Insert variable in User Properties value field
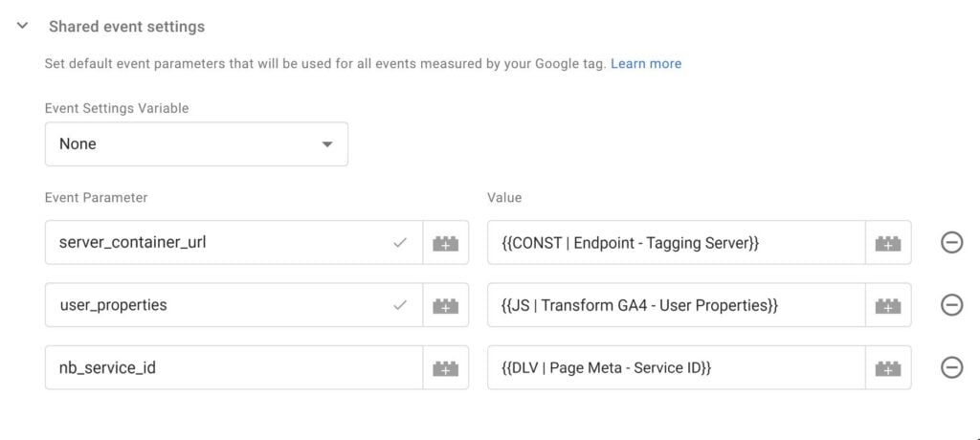Viewport: 980px width, 440px height. click(888, 305)
